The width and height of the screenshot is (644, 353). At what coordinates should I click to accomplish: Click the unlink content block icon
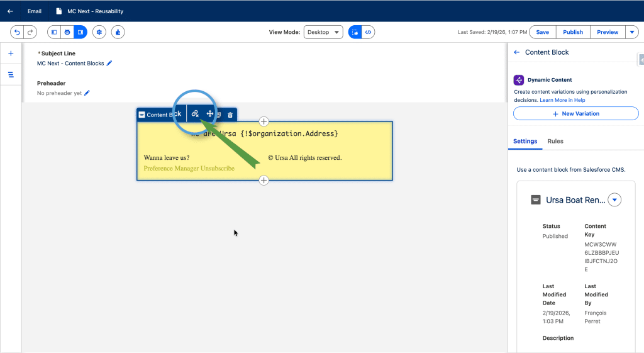point(195,115)
